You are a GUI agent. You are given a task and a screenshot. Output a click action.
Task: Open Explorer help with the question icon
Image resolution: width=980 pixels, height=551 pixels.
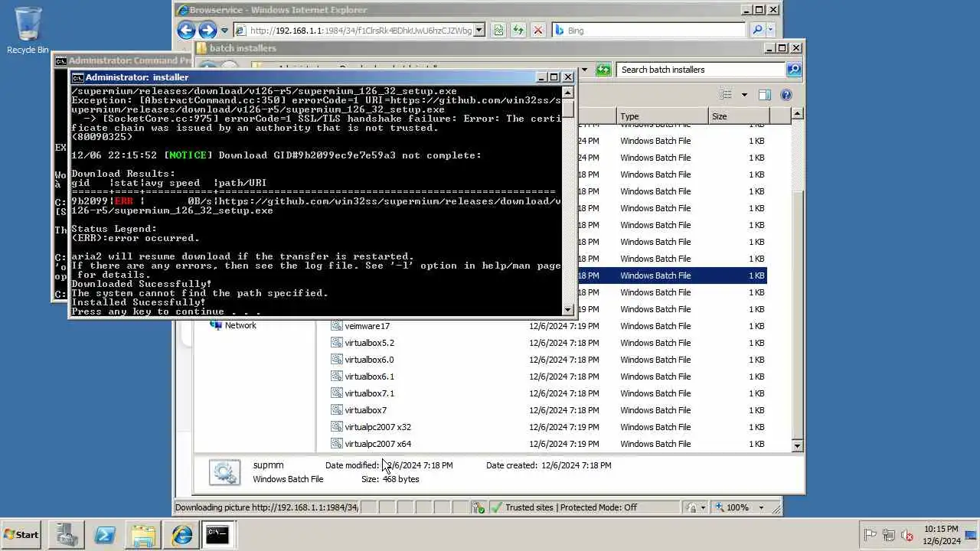pos(786,95)
